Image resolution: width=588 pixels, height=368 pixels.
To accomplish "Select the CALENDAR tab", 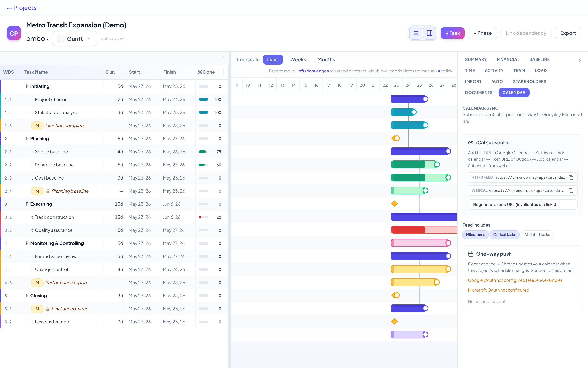I will tap(514, 92).
